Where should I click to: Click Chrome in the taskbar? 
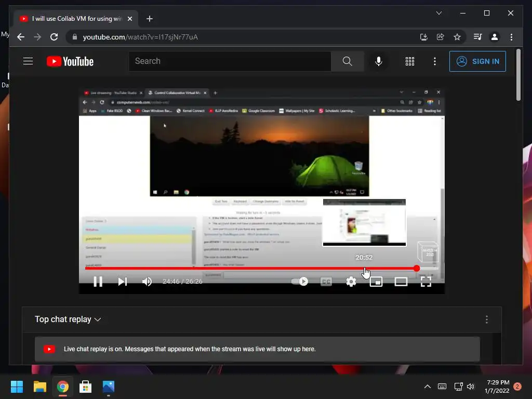[x=63, y=387]
